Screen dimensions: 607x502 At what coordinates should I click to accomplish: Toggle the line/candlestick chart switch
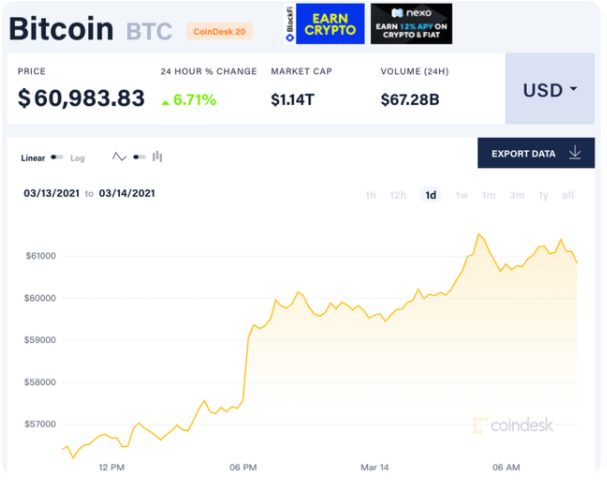139,157
